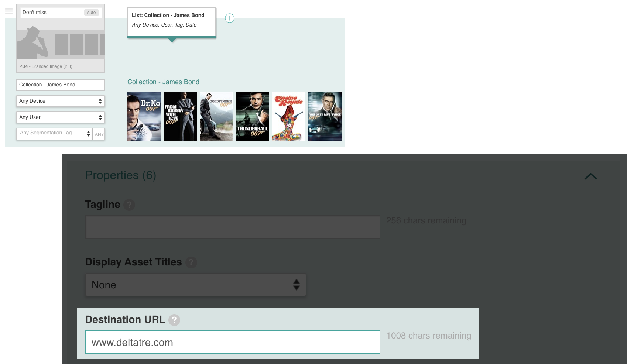Open the Tagline help question icon
This screenshot has height=364, width=627.
pyautogui.click(x=129, y=205)
